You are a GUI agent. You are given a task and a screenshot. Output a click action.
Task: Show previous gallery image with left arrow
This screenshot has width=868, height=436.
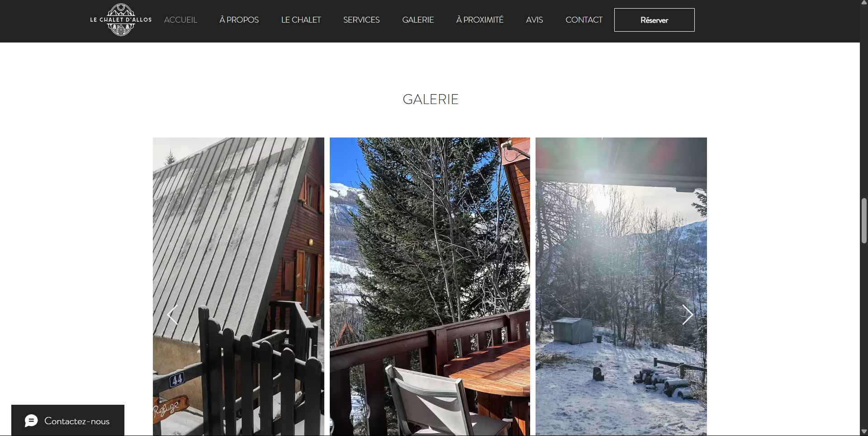click(172, 315)
